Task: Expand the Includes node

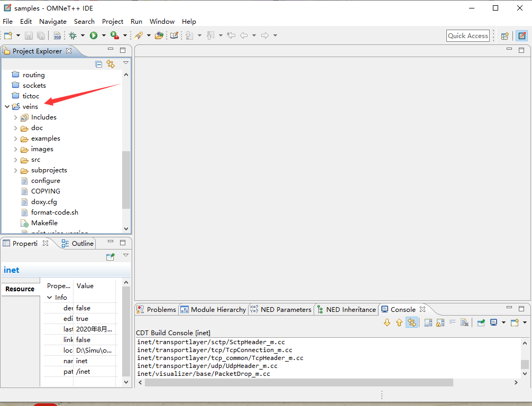Action: click(x=16, y=117)
